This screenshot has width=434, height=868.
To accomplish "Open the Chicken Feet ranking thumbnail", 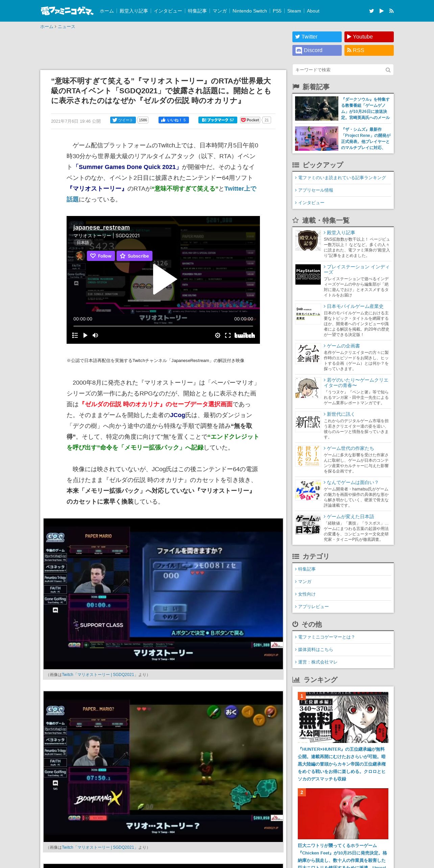I will tap(343, 814).
